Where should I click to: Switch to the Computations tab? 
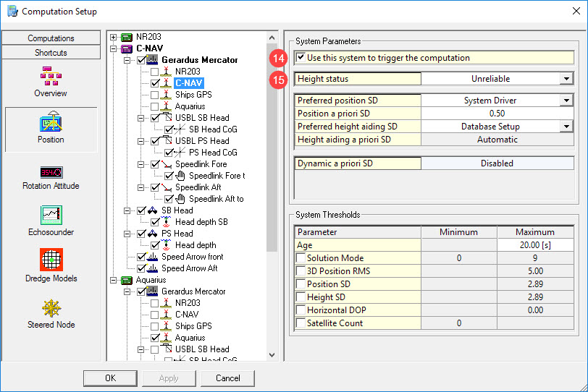pos(51,38)
